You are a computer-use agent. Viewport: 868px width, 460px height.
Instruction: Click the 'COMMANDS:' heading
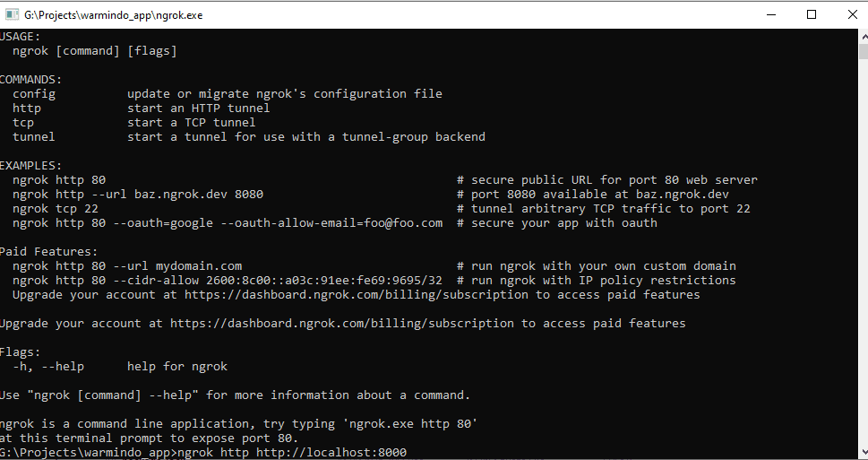coord(31,80)
